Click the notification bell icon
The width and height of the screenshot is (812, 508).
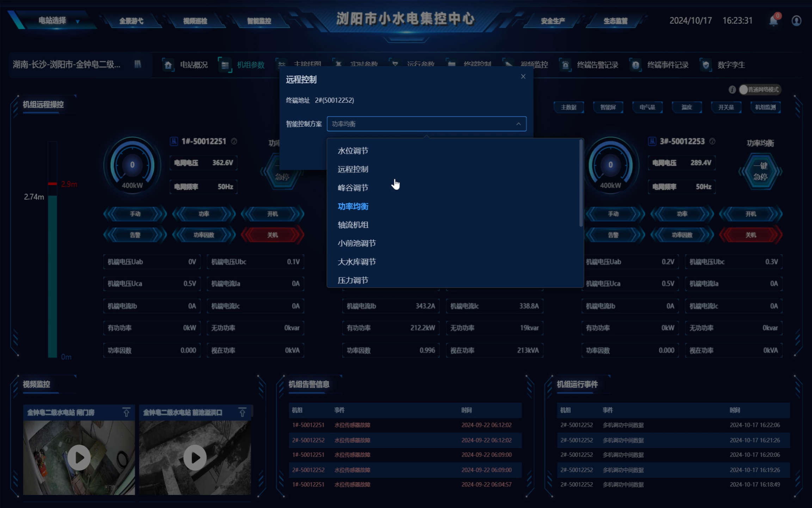tap(773, 21)
